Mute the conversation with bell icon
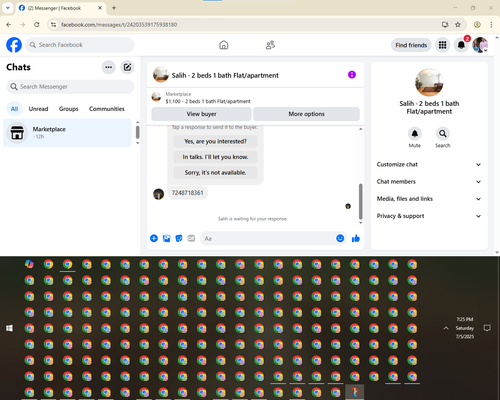Viewport: 500px width, 400px height. (415, 134)
